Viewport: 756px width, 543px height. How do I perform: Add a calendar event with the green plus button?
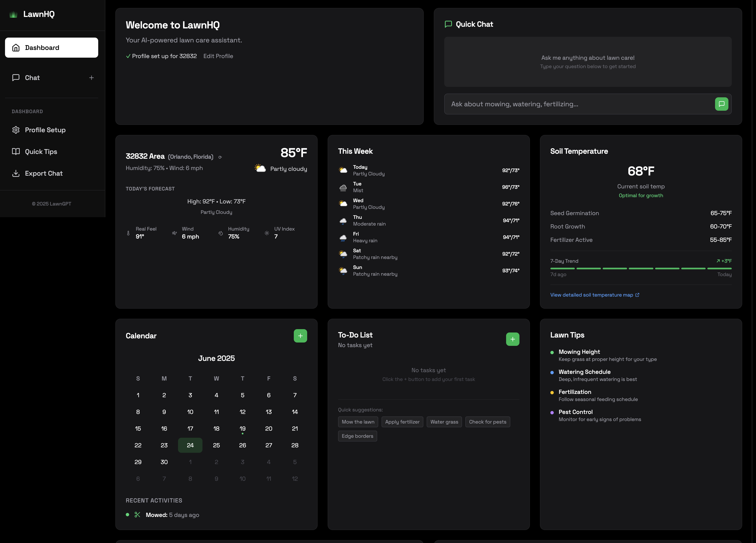(x=300, y=336)
